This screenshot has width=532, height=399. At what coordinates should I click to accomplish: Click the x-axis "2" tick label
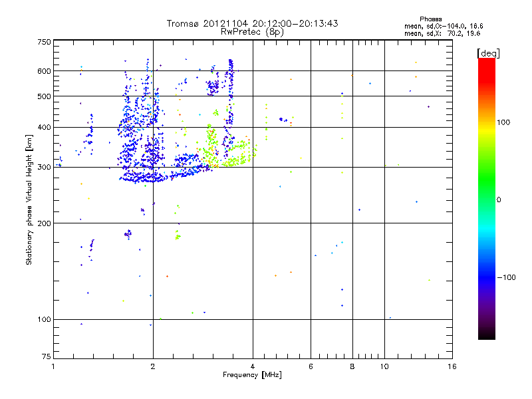point(153,366)
